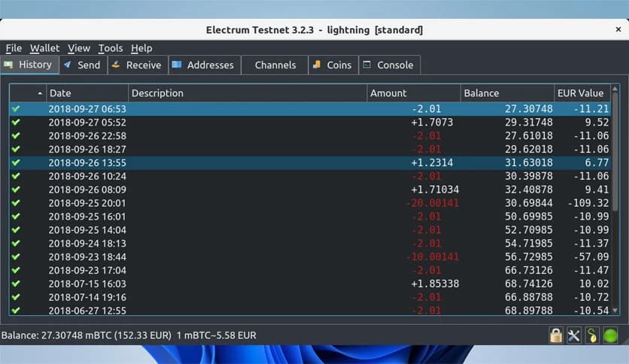This screenshot has width=629, height=364.
Task: Click the Console tab icon
Action: point(367,65)
